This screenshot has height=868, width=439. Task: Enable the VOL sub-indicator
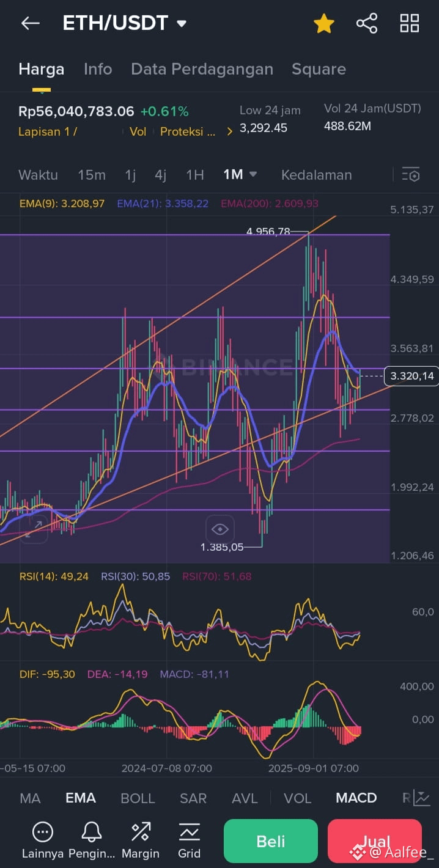[x=298, y=798]
